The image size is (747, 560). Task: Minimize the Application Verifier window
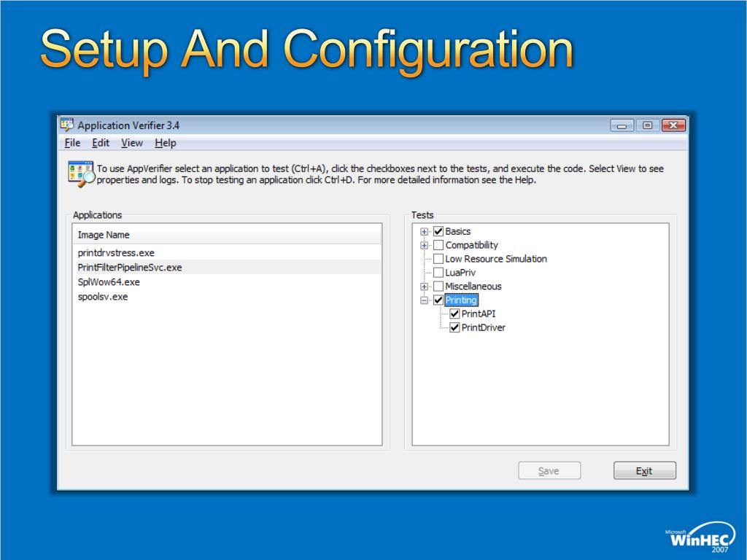pos(622,125)
